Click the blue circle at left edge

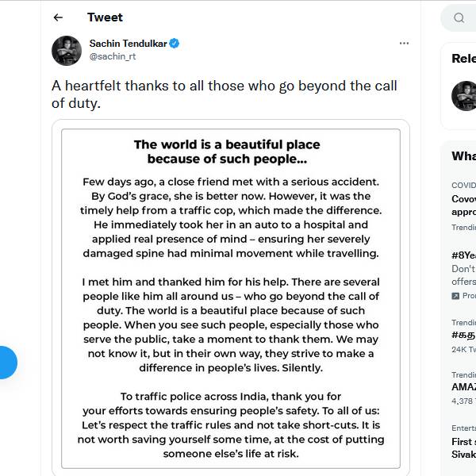(6, 363)
